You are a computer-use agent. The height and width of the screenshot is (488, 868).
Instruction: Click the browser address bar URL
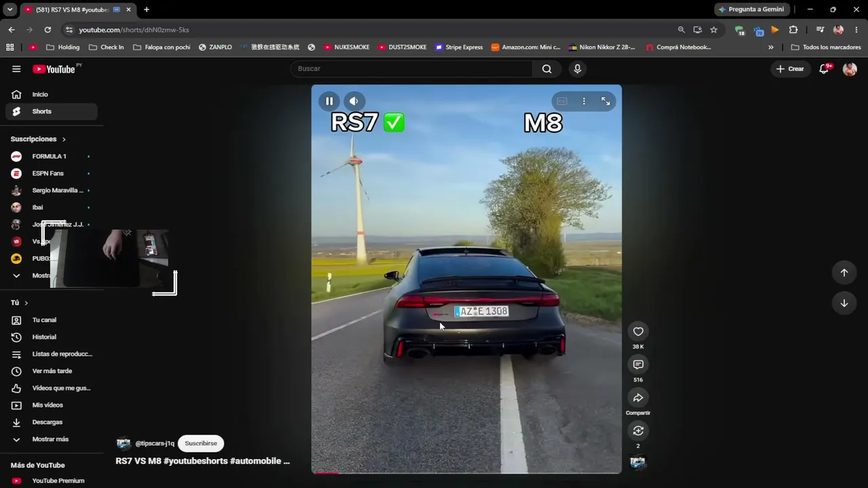[x=134, y=30]
